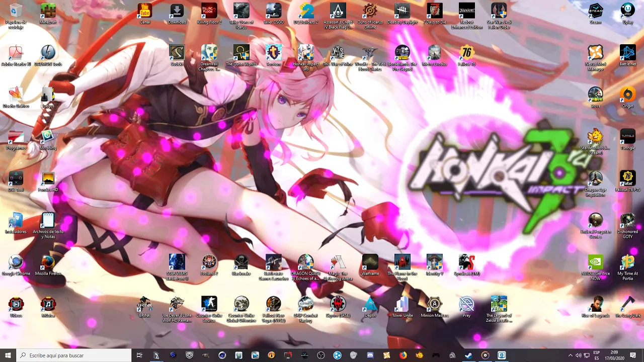Open DAEMON Tools shortcut
This screenshot has width=644, height=362.
[48, 55]
